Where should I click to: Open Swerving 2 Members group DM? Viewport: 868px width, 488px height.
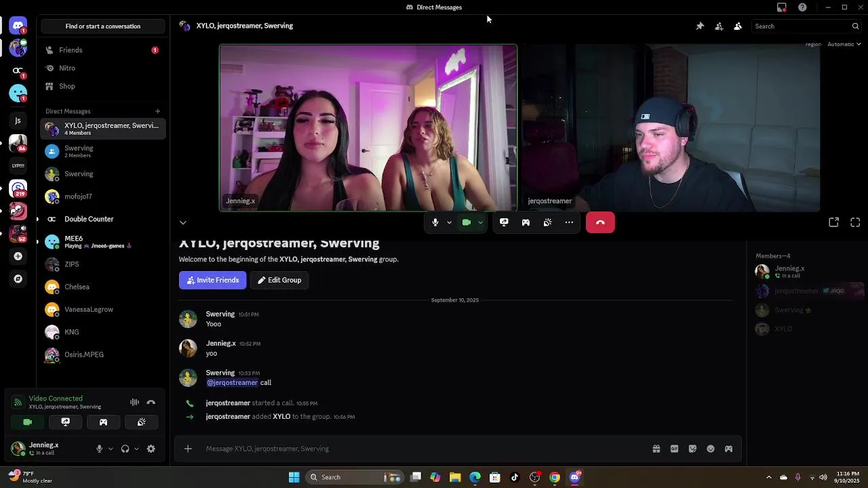102,151
